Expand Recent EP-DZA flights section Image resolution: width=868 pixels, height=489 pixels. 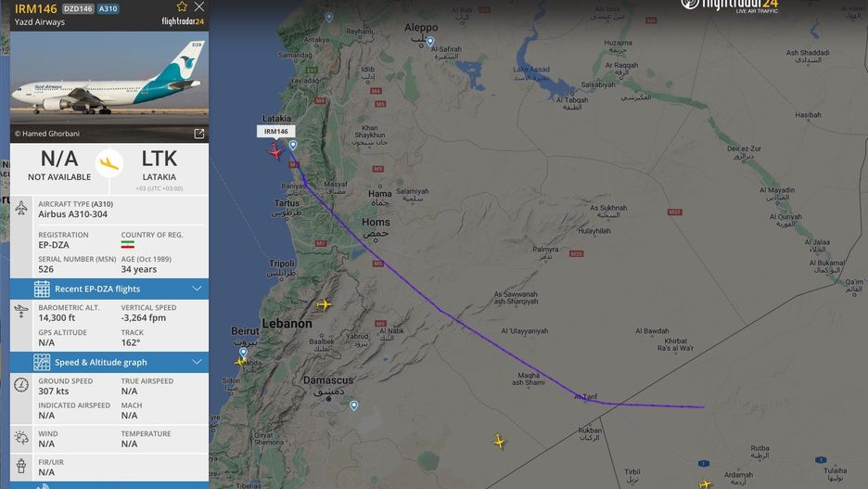(109, 289)
